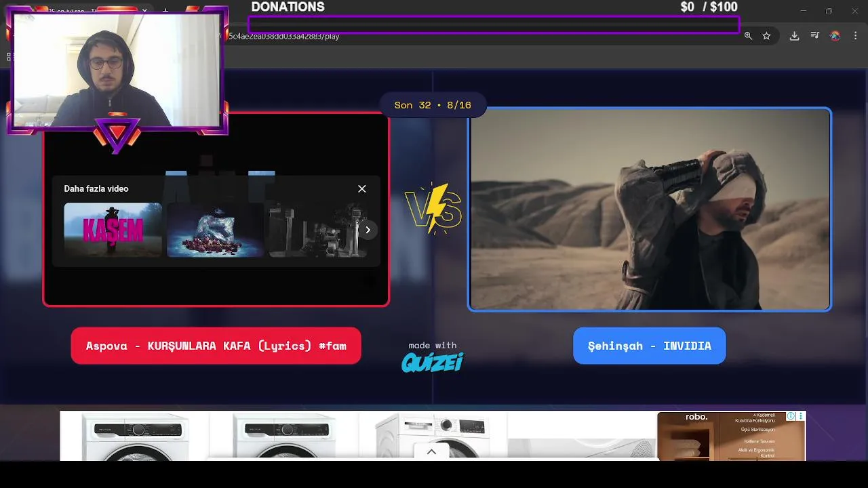The height and width of the screenshot is (488, 868).
Task: Click the front-facing Bosch washer with white door
Action: 433,436
